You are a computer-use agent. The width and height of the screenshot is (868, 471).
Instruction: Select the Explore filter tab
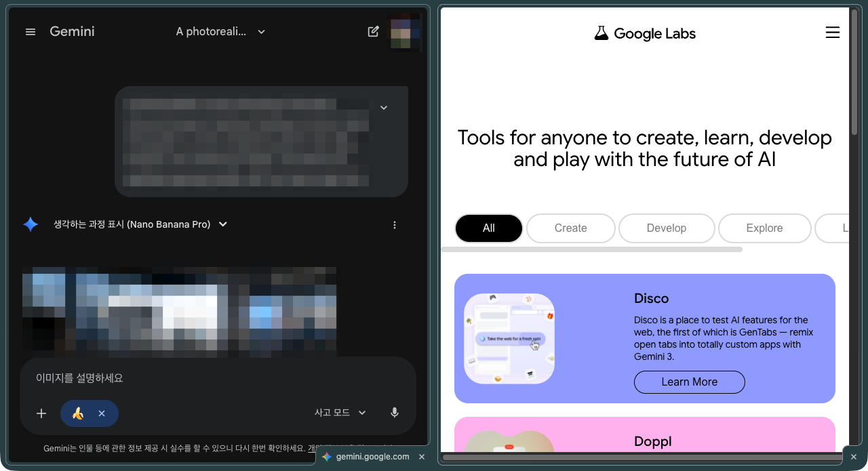pyautogui.click(x=765, y=228)
